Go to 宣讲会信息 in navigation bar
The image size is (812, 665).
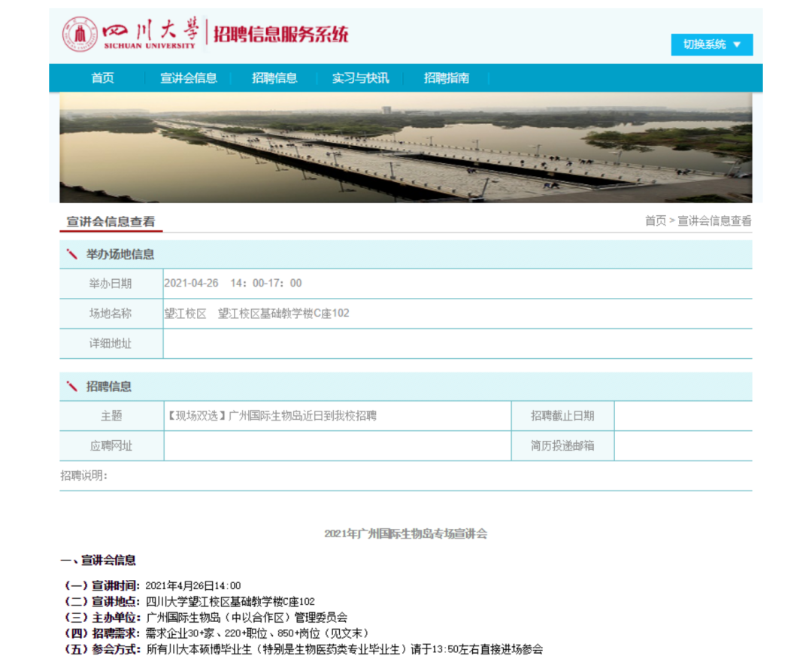(189, 78)
